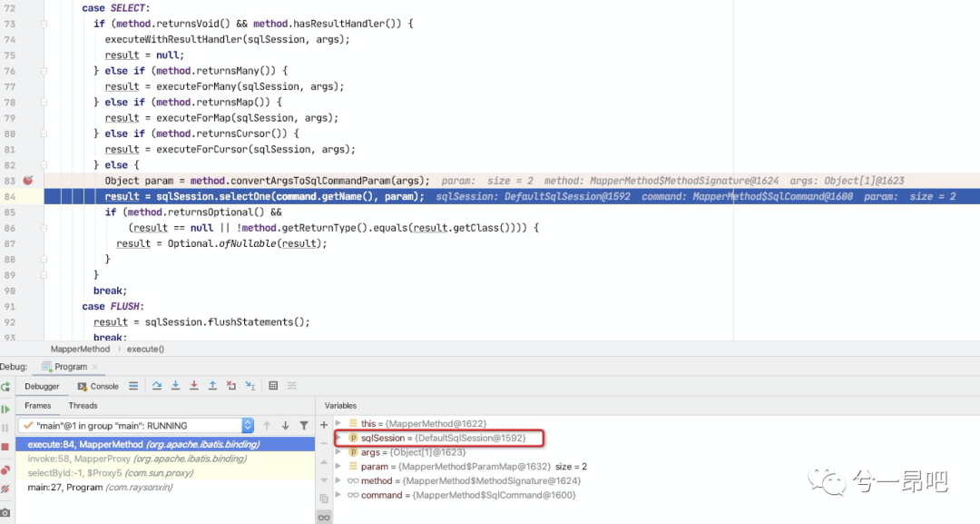Toggle breakpoint on line 83

[27, 181]
